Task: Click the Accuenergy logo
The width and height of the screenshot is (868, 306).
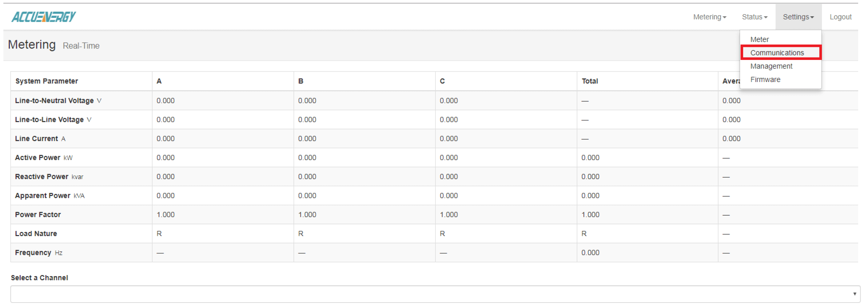Action: click(x=43, y=17)
